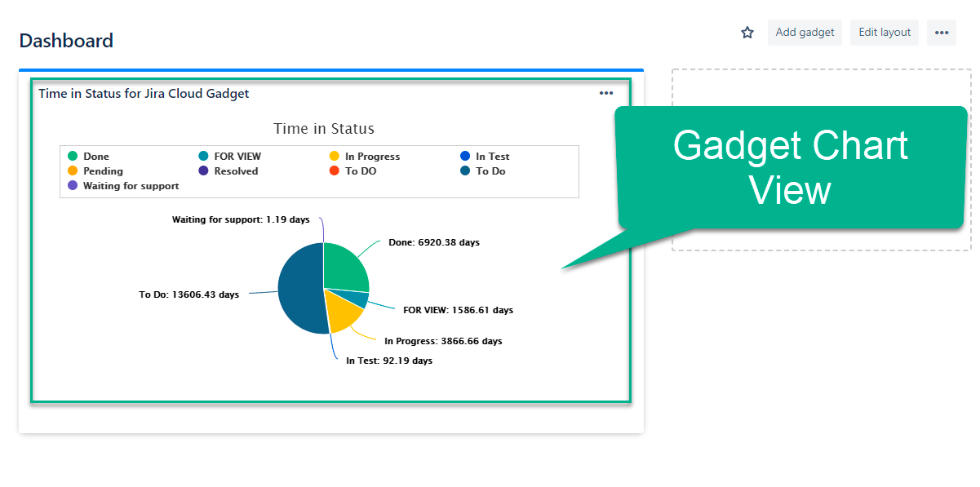This screenshot has height=487, width=980.
Task: Toggle Waiting for support legend entry
Action: click(123, 185)
